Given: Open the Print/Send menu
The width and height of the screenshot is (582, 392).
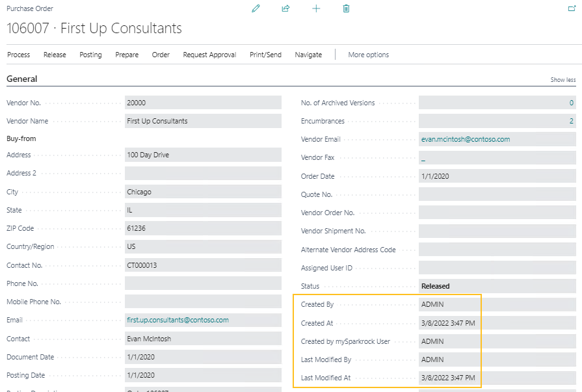Looking at the screenshot, I should pos(265,55).
